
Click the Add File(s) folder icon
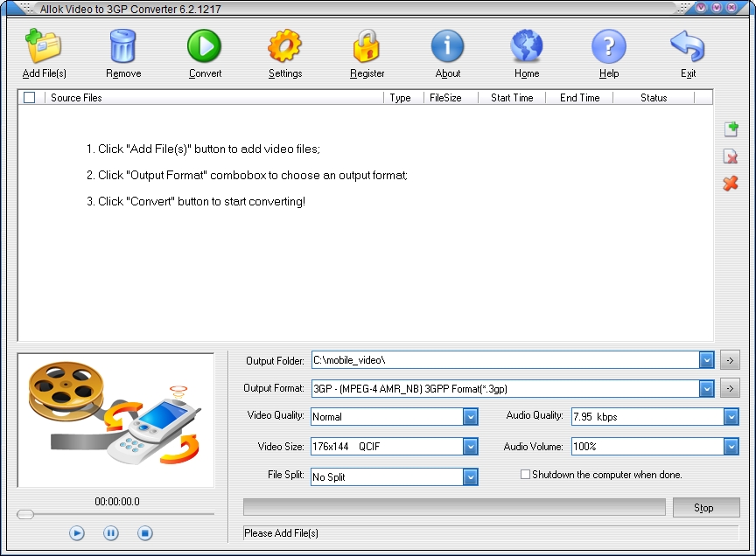point(44,46)
